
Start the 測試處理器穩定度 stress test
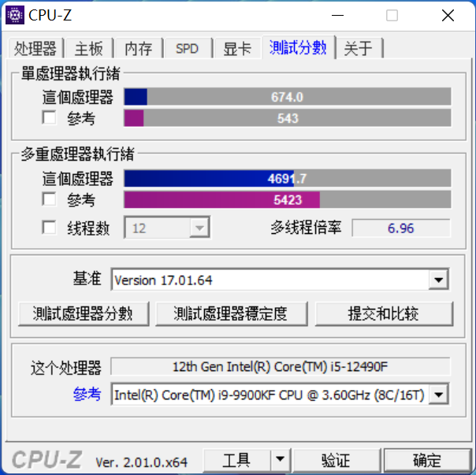point(232,314)
